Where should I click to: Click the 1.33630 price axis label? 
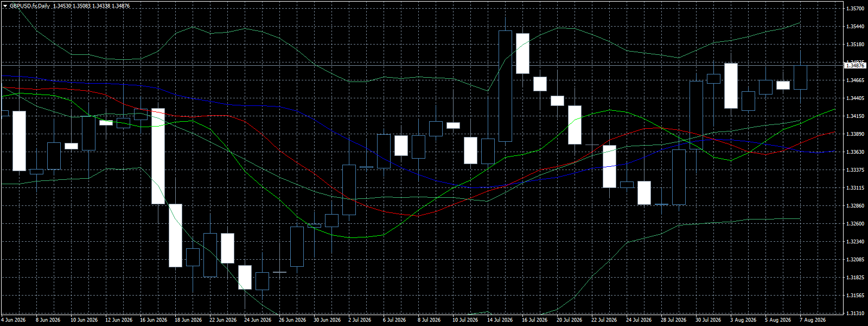pos(855,152)
